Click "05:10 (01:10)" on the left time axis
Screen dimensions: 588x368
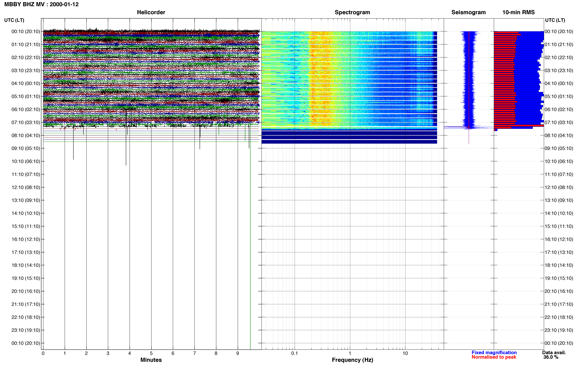[x=26, y=96]
